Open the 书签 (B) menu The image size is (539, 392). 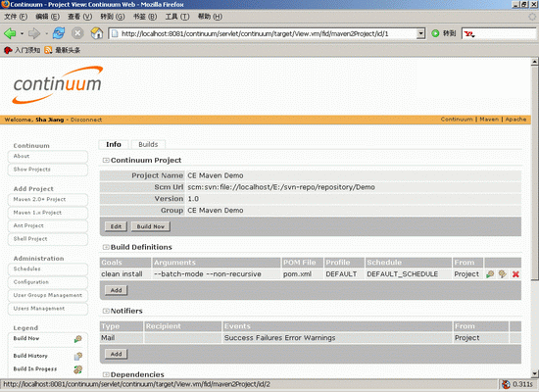[x=145, y=17]
